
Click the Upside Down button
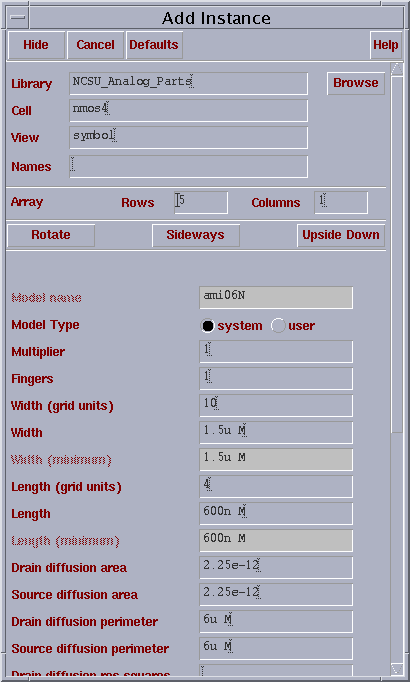coord(341,235)
